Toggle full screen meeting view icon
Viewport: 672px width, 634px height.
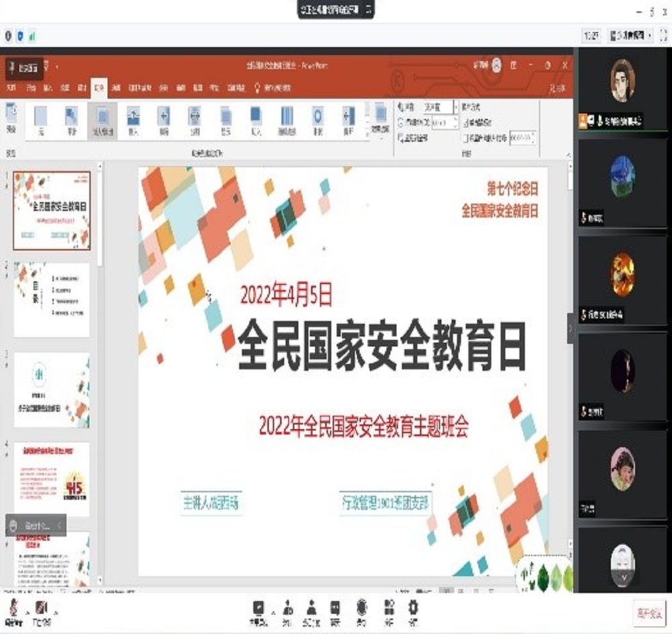663,35
